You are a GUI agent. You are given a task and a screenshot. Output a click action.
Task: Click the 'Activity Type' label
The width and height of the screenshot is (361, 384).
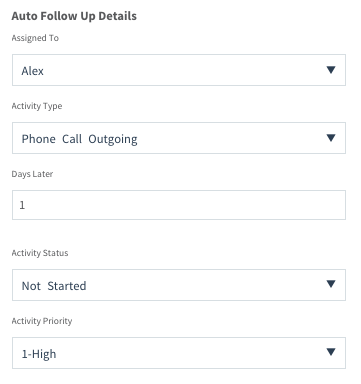[x=37, y=106]
